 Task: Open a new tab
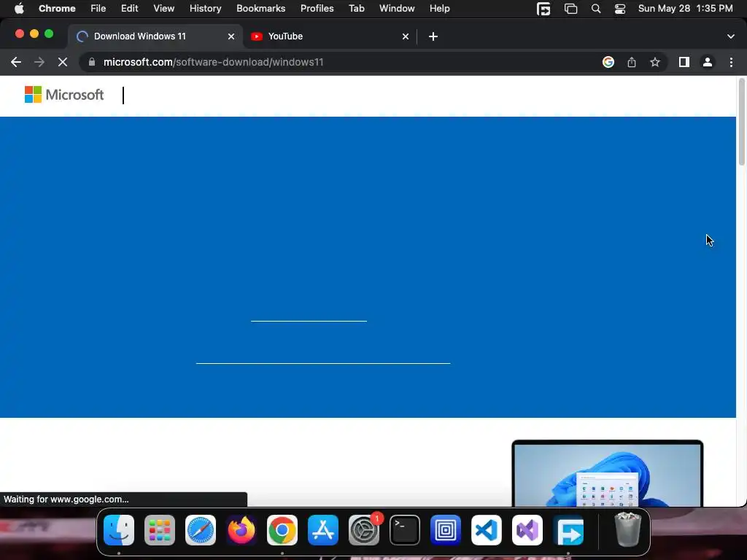[433, 36]
